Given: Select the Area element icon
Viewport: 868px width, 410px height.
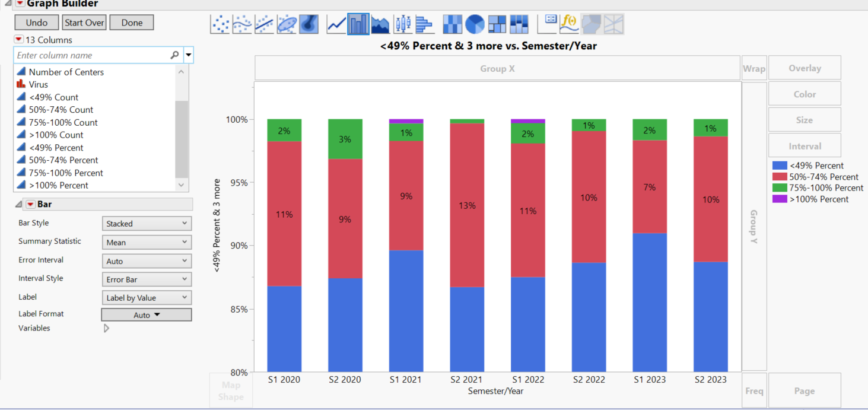Looking at the screenshot, I should pyautogui.click(x=380, y=24).
